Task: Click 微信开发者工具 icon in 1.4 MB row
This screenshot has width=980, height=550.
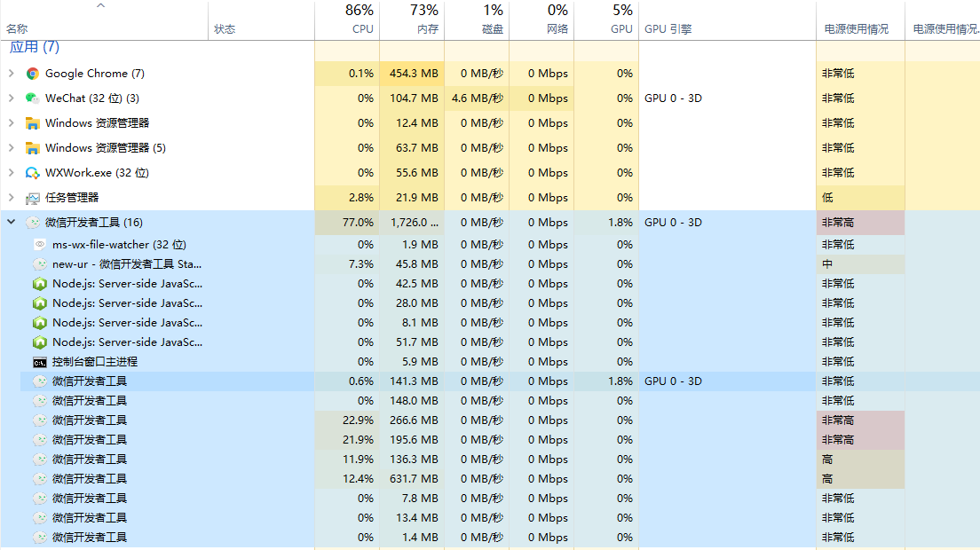Action: coord(40,538)
